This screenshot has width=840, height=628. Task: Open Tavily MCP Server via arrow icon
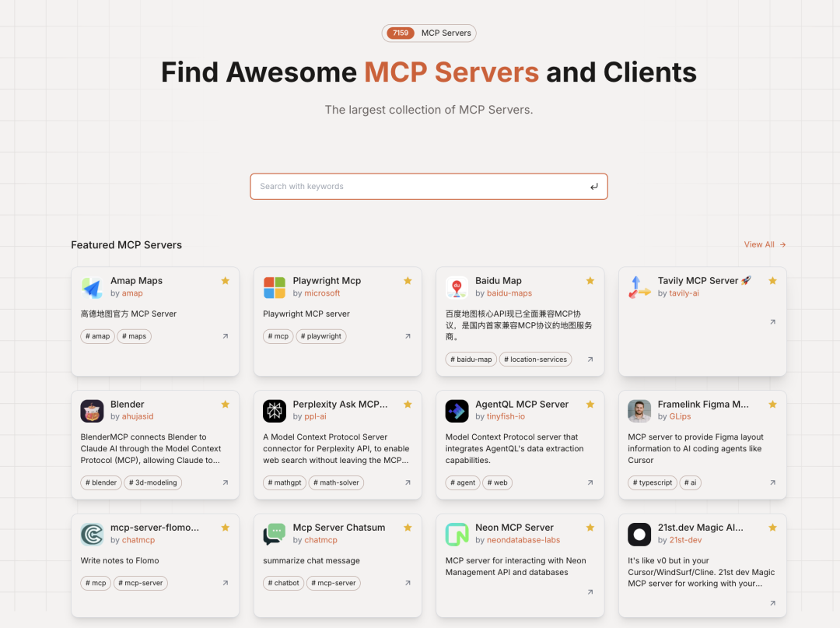[772, 322]
